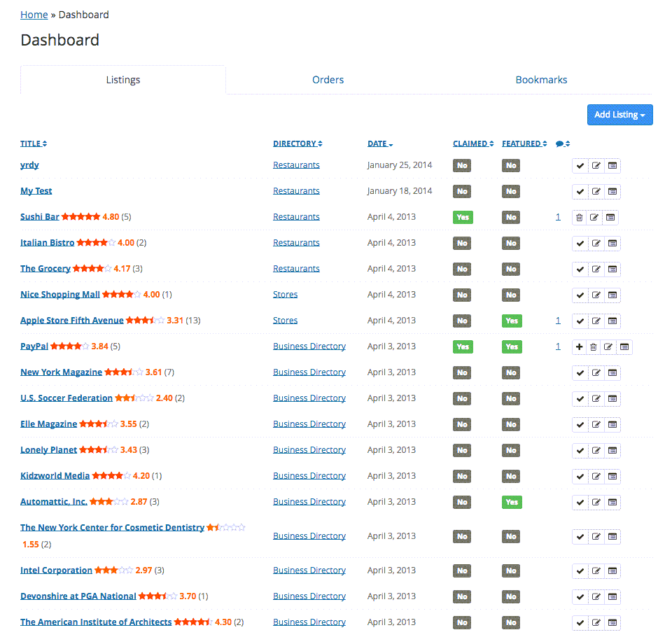The width and height of the screenshot is (665, 644).
Task: Edit the My Test listing via pencil icon
Action: [596, 191]
